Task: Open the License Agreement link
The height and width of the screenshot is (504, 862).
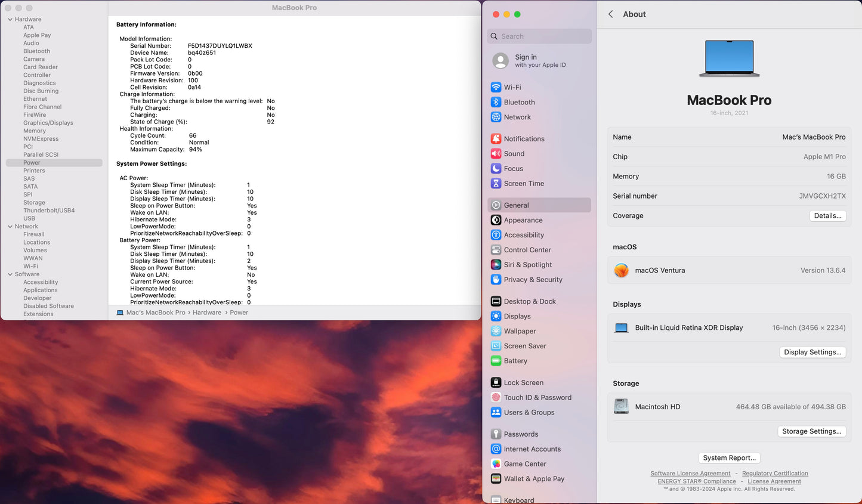Action: click(774, 481)
